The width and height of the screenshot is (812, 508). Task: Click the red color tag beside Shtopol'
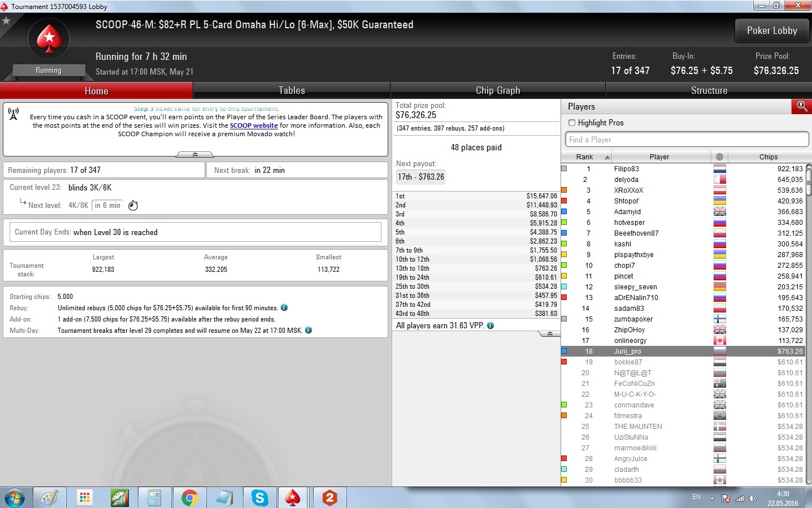(x=564, y=201)
